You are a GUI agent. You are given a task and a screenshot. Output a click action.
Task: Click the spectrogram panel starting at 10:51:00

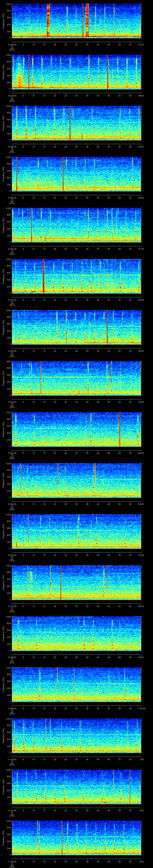tap(77, 276)
